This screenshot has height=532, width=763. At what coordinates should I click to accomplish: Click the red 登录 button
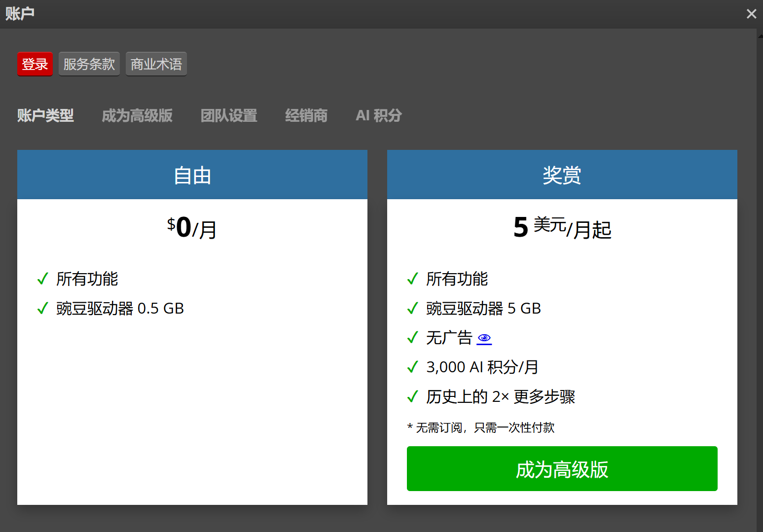[35, 64]
